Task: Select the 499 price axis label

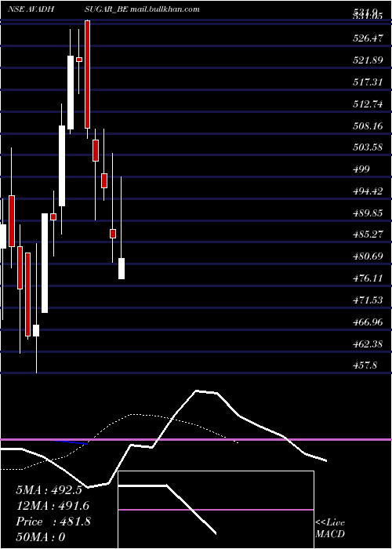Action: 361,169
